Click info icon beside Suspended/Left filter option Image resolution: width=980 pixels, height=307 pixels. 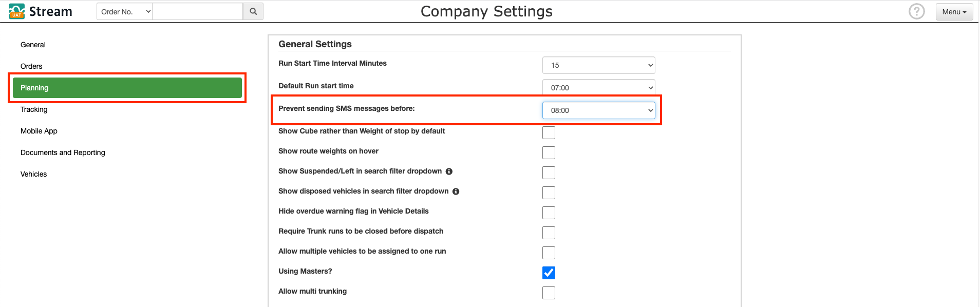pyautogui.click(x=449, y=171)
